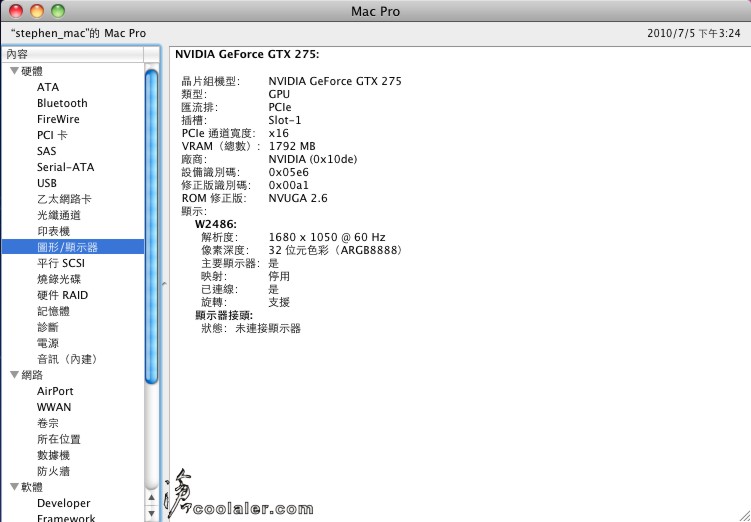Open the 光纖通道 entry
The image size is (751, 522).
pos(58,215)
